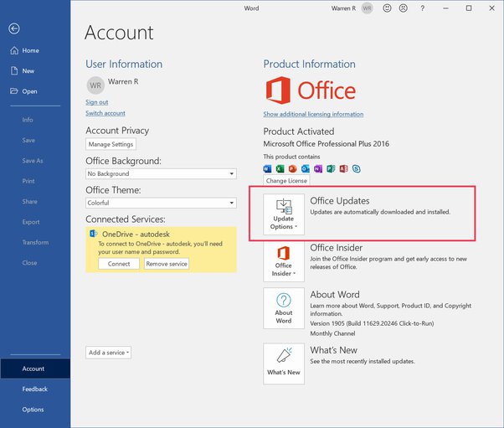
Task: Select Transform in the sidebar
Action: (35, 242)
